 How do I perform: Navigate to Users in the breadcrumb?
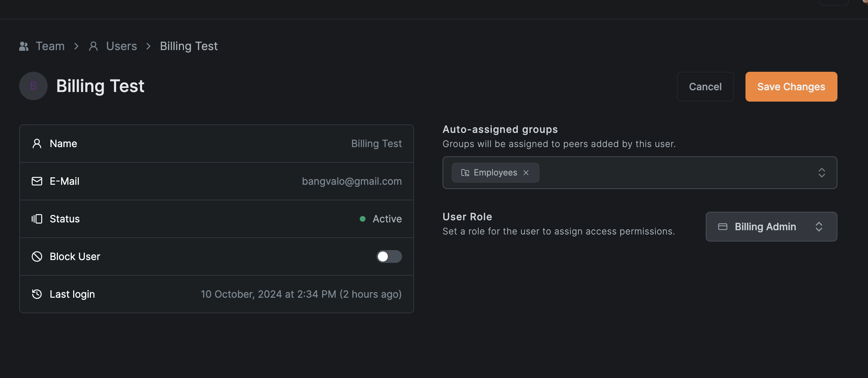[x=121, y=46]
